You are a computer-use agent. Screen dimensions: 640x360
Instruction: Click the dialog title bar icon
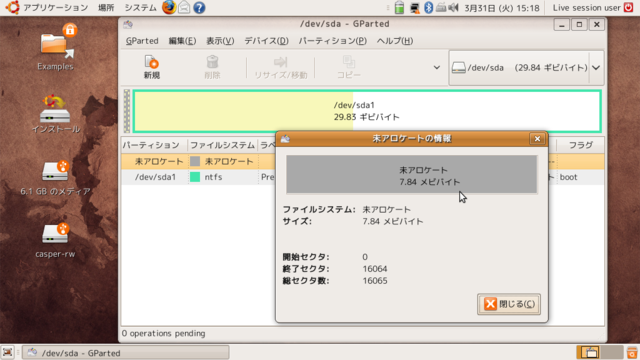click(x=285, y=139)
